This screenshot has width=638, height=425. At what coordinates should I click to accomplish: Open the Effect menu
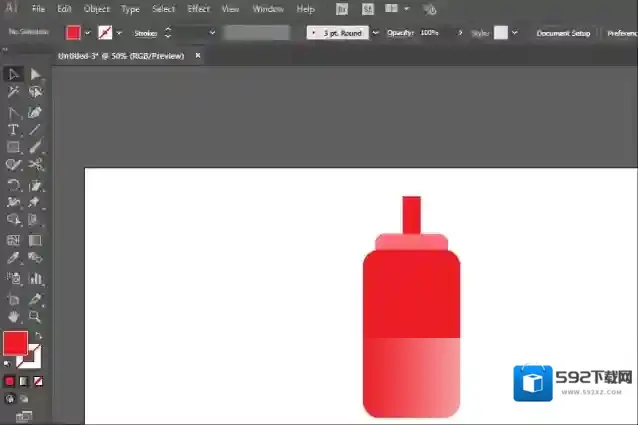point(198,9)
